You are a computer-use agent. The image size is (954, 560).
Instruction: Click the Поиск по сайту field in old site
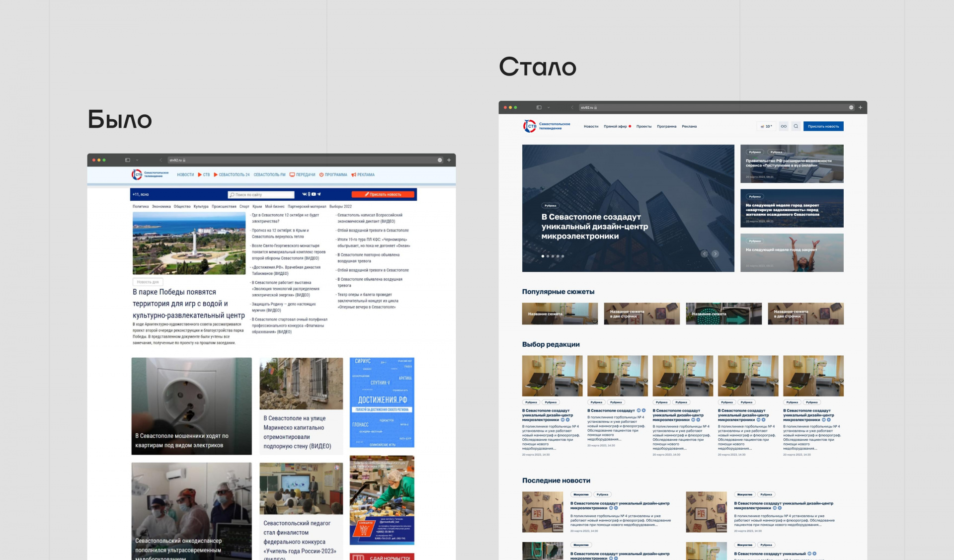pos(261,195)
